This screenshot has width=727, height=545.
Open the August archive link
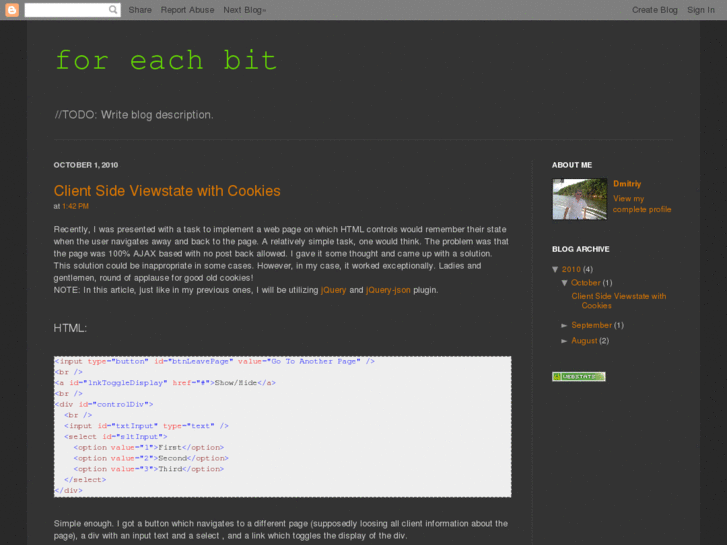tap(584, 340)
